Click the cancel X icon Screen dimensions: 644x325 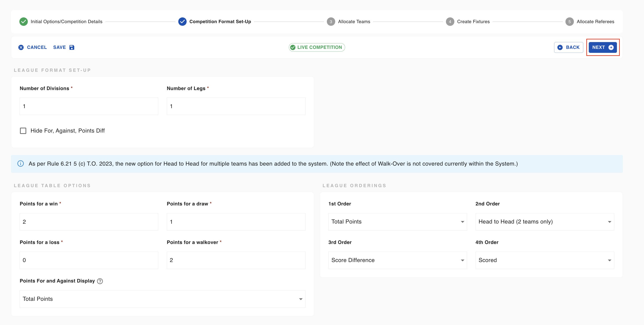pos(21,47)
